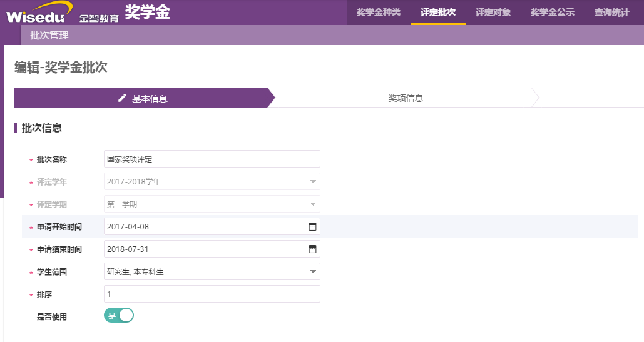
Task: Switch to the 评定批次 tab
Action: tap(438, 13)
